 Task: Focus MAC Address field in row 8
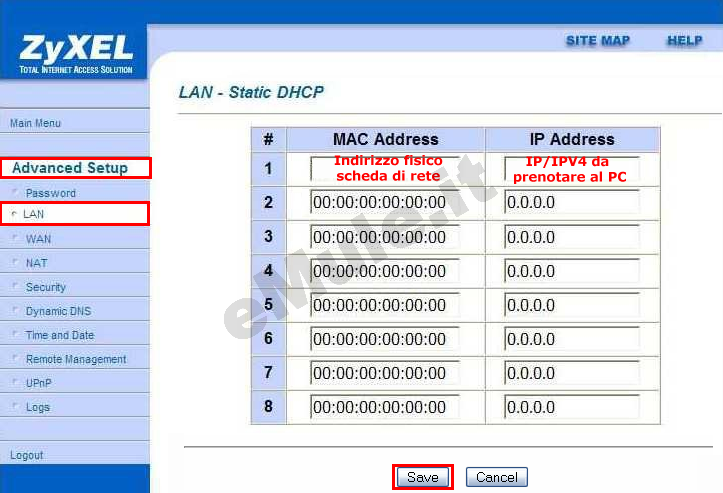pyautogui.click(x=385, y=407)
